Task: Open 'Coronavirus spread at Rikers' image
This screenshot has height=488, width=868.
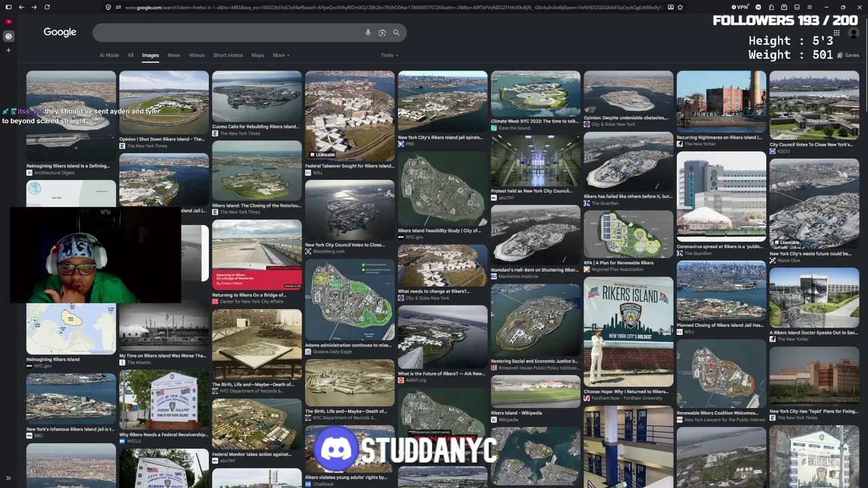Action: [x=722, y=196]
